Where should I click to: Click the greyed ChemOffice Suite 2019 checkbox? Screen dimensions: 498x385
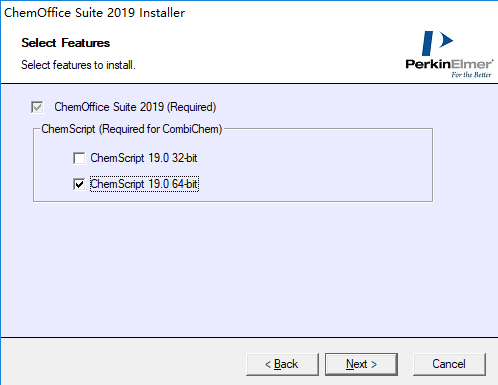[37, 107]
